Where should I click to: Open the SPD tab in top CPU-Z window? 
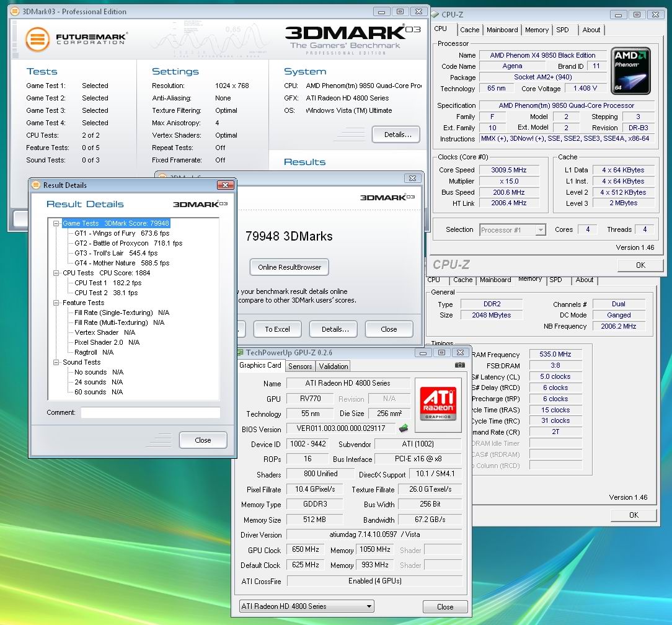pyautogui.click(x=562, y=30)
